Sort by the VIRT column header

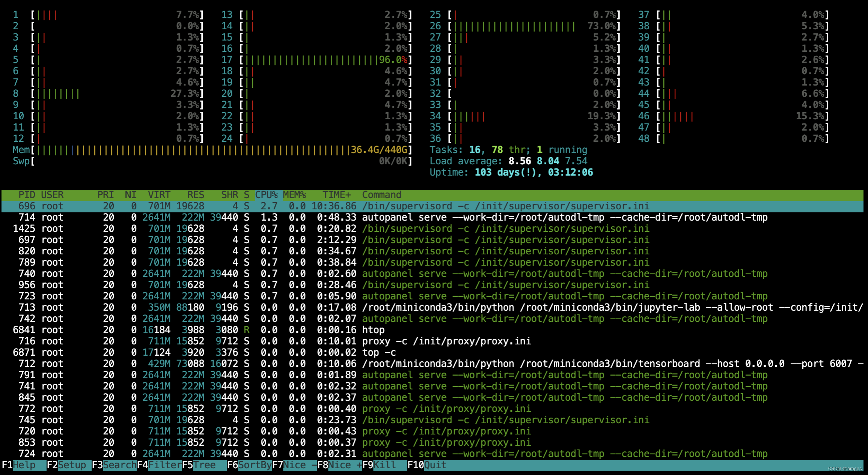point(159,195)
